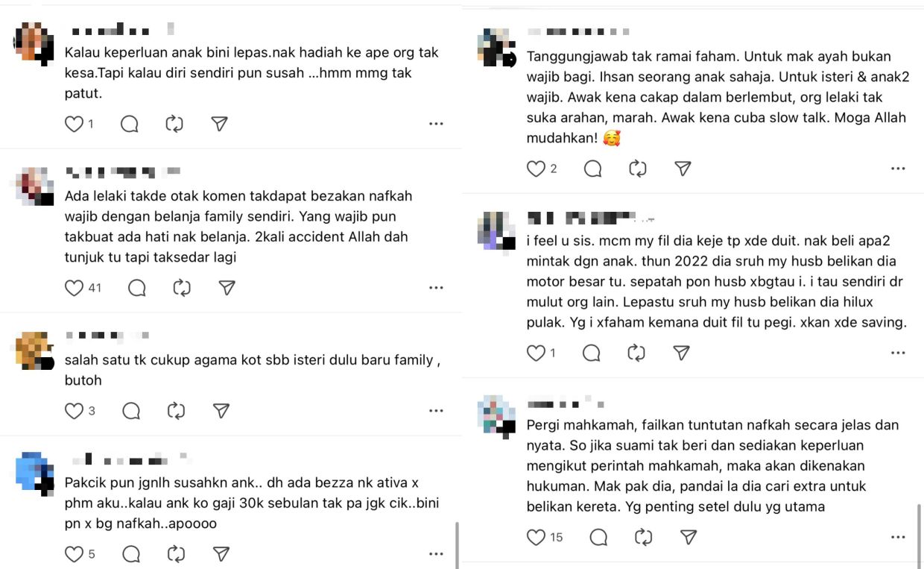Like the "Ada lelaki takde otak" comment
Image resolution: width=924 pixels, height=569 pixels.
tap(74, 288)
